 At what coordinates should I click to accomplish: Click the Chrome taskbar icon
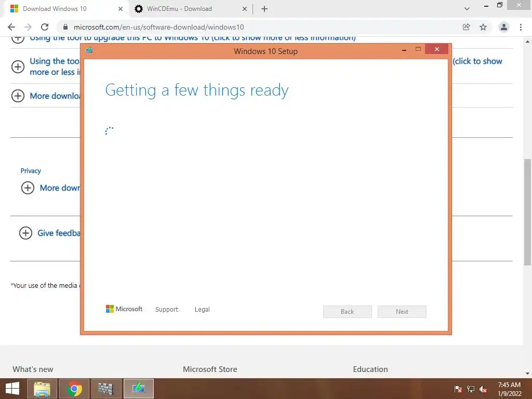click(74, 389)
